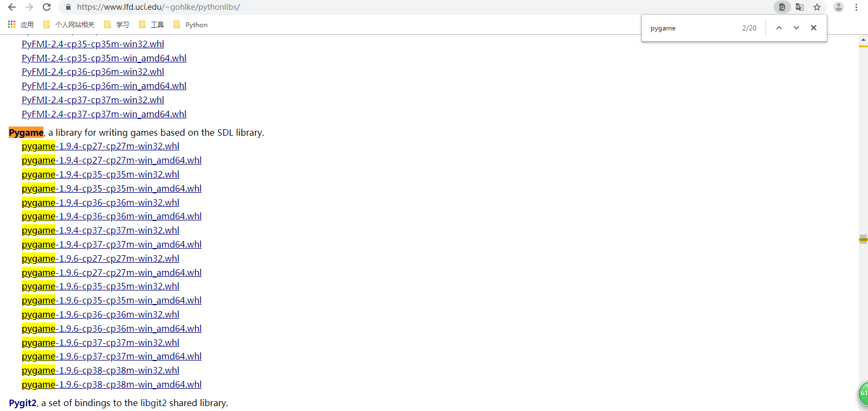The width and height of the screenshot is (868, 411).
Task: Go forward to the next page
Action: coord(29,7)
